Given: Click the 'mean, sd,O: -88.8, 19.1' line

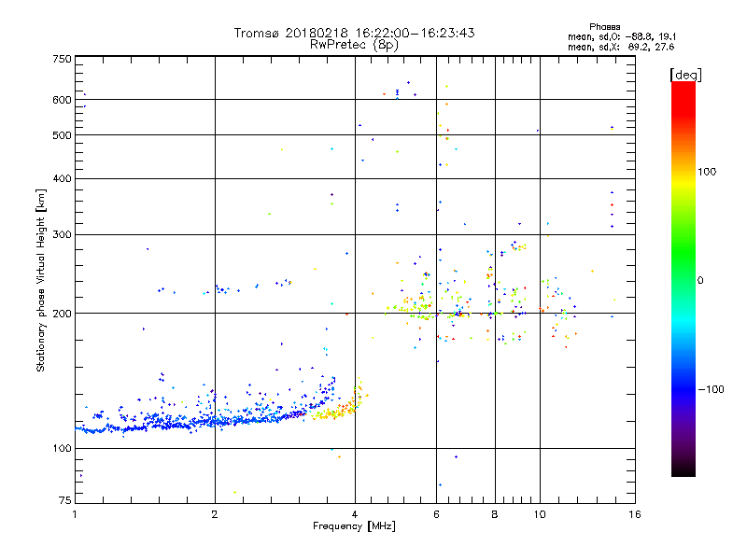Looking at the screenshot, I should [622, 36].
